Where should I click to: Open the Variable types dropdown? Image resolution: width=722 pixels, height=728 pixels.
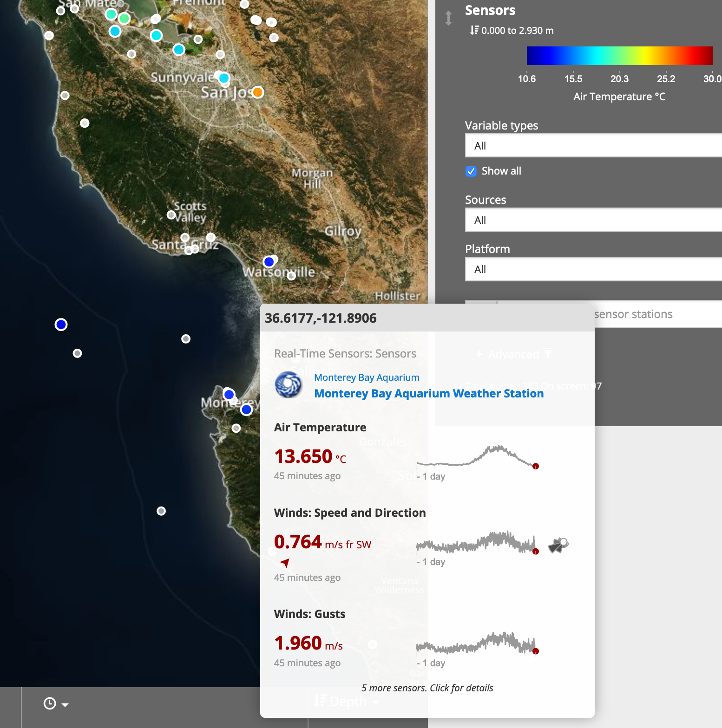tap(593, 146)
